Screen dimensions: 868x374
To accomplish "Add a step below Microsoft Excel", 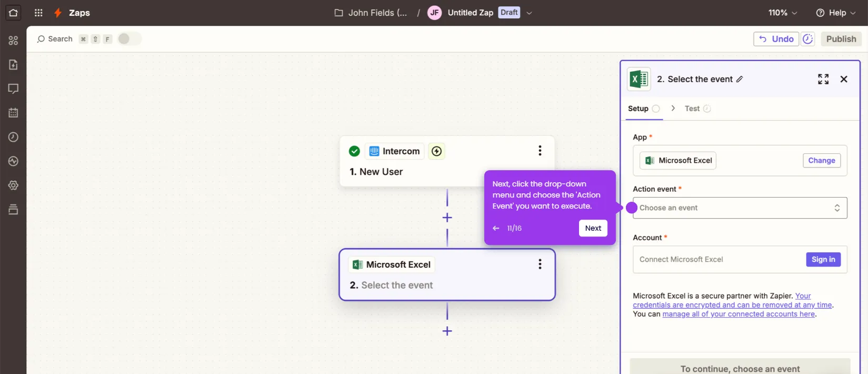I will click(x=447, y=331).
